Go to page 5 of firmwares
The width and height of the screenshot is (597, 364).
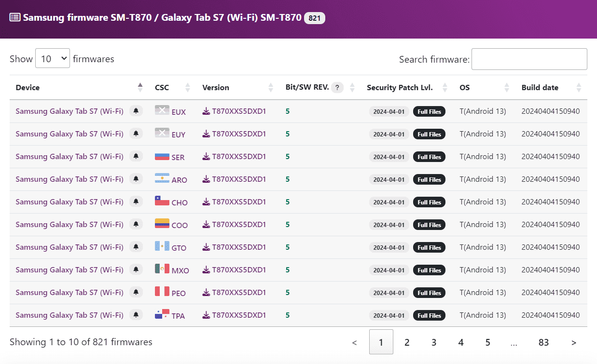pos(488,342)
